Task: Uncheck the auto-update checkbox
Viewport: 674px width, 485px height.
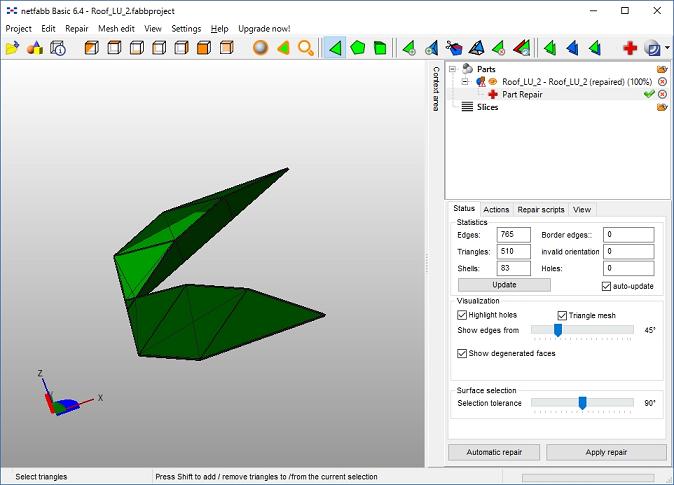Action: click(x=607, y=286)
